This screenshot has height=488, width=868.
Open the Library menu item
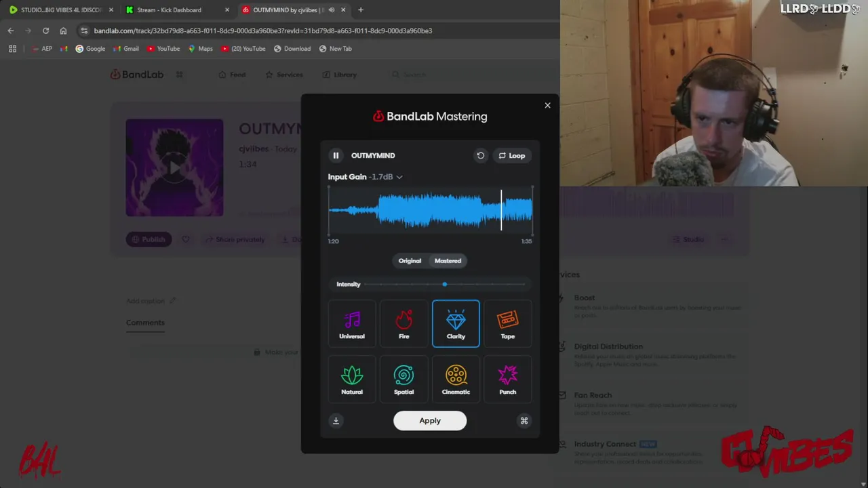(x=340, y=75)
